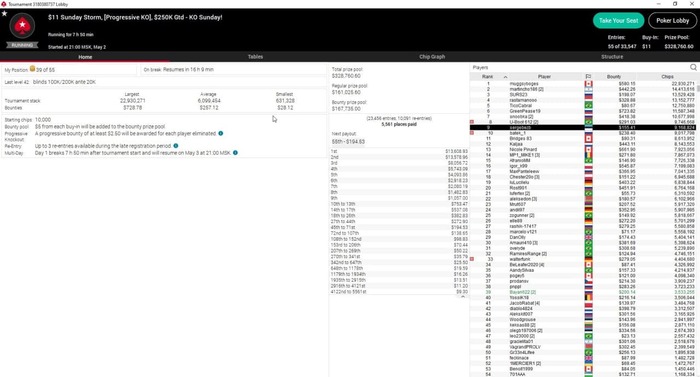Click the 1st place payout row

[399, 151]
